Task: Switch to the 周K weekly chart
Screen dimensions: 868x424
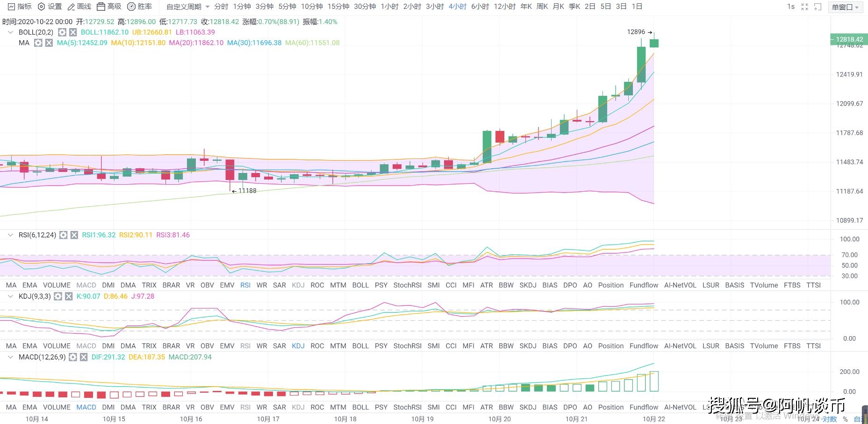Action: tap(542, 7)
